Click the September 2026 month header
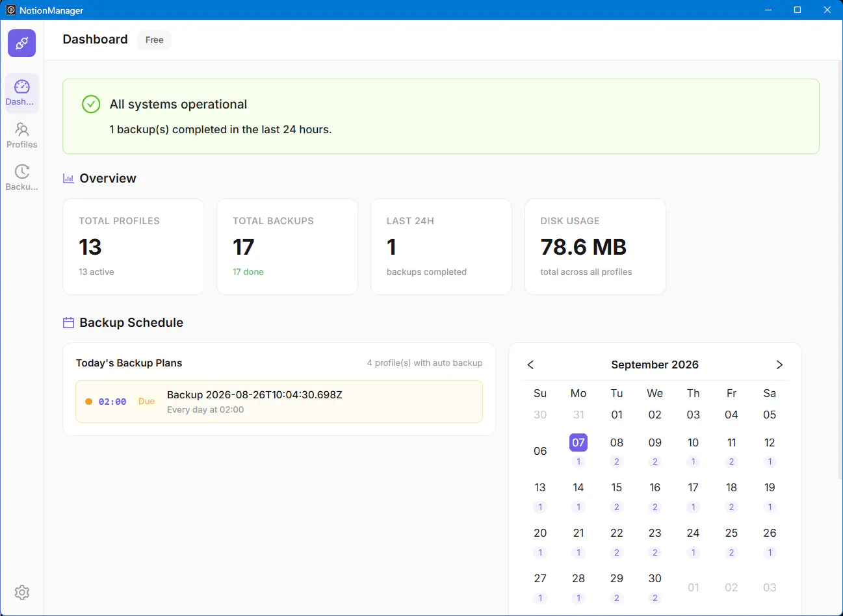 (655, 365)
